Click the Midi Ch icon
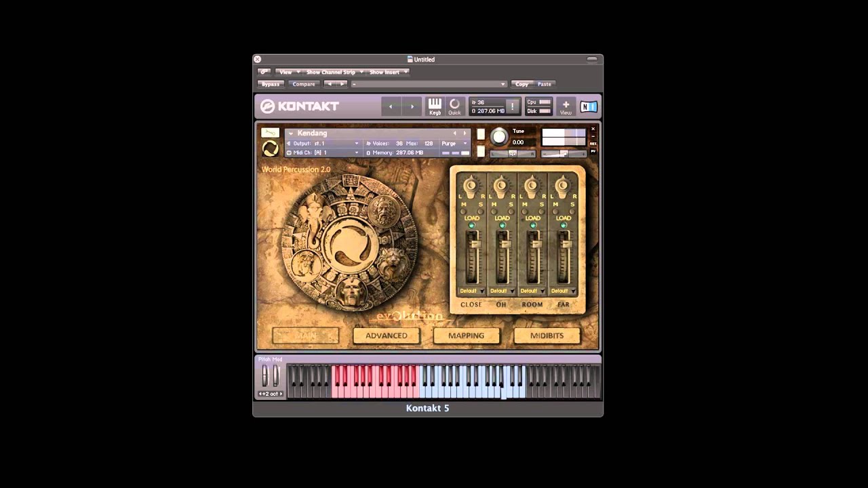The image size is (868, 488). tap(289, 153)
